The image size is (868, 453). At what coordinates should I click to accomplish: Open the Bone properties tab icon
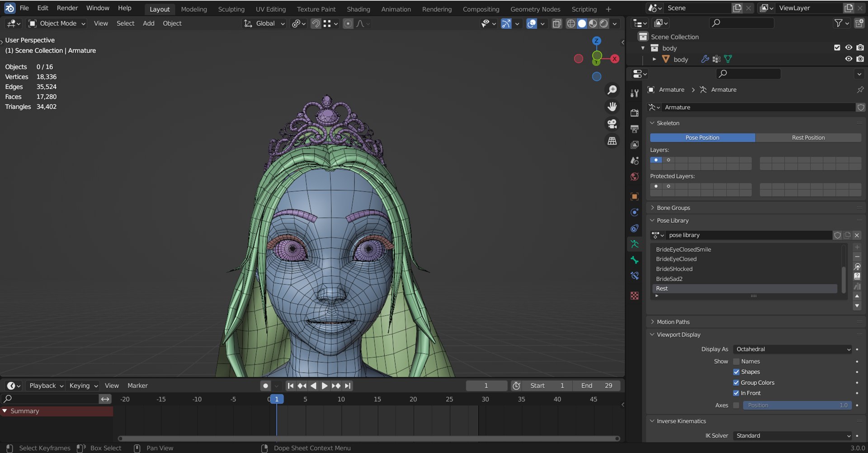click(x=635, y=260)
